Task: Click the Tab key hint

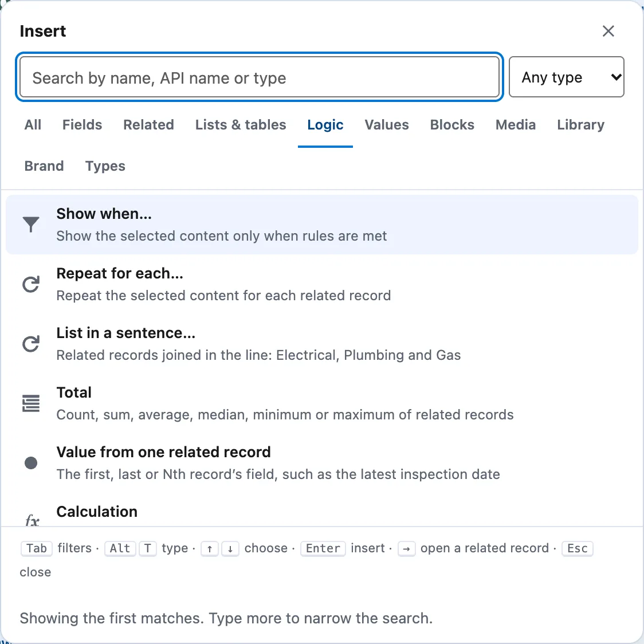Action: [37, 548]
